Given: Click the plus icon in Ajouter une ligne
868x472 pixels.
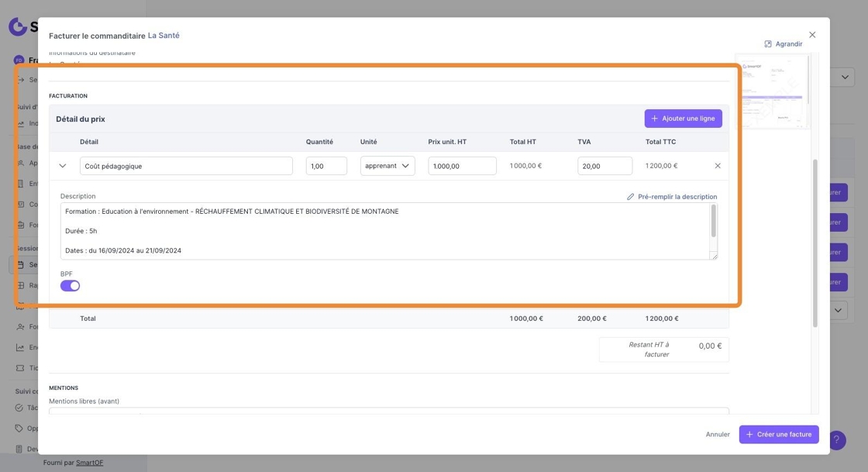Looking at the screenshot, I should tap(654, 119).
